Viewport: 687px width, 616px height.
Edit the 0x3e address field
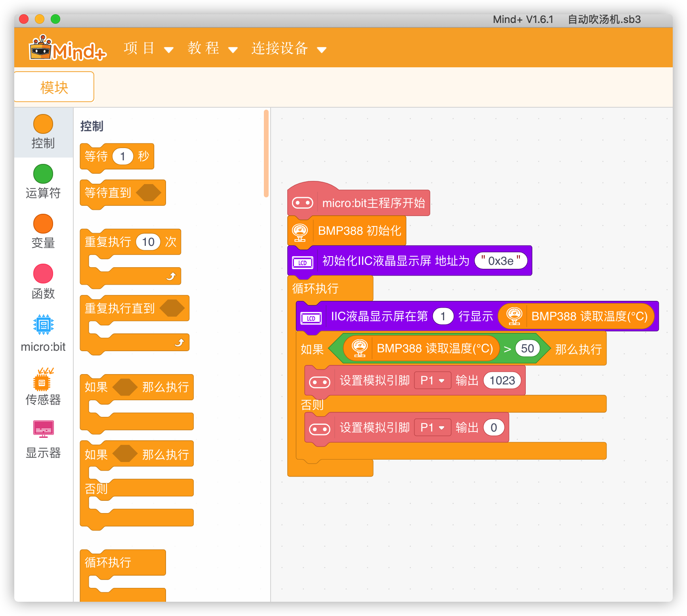(x=501, y=261)
